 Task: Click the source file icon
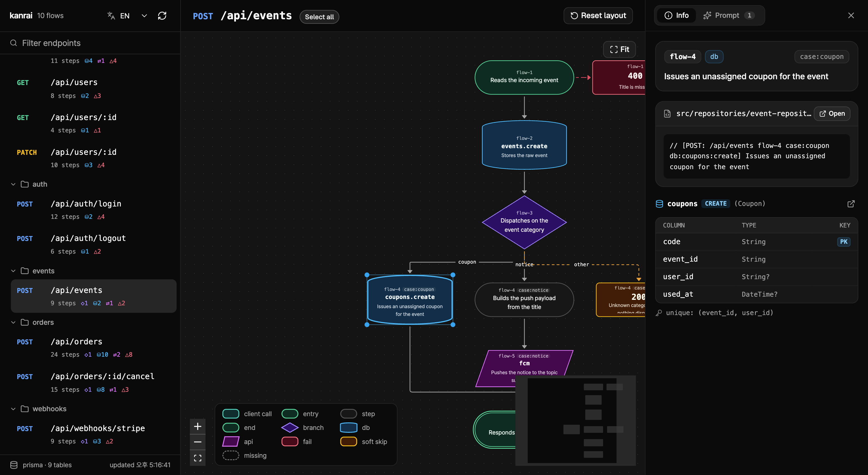pos(667,114)
